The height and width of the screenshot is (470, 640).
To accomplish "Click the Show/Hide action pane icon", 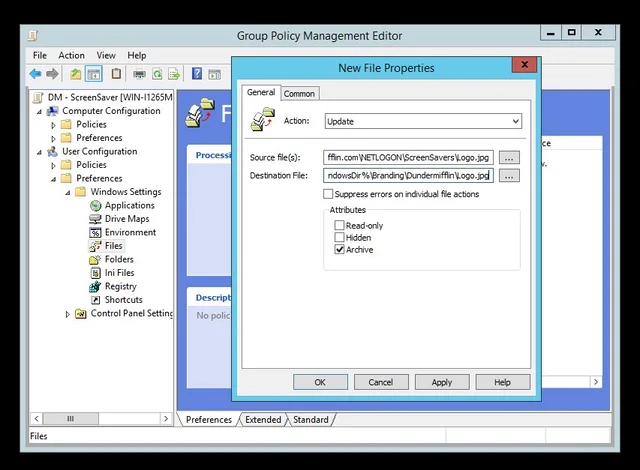I will click(x=215, y=74).
